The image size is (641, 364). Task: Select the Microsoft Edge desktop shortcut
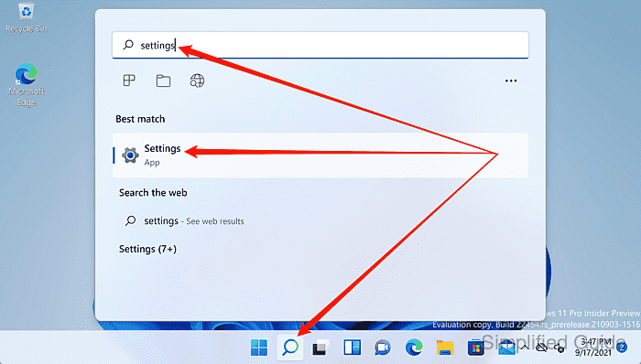tap(27, 85)
